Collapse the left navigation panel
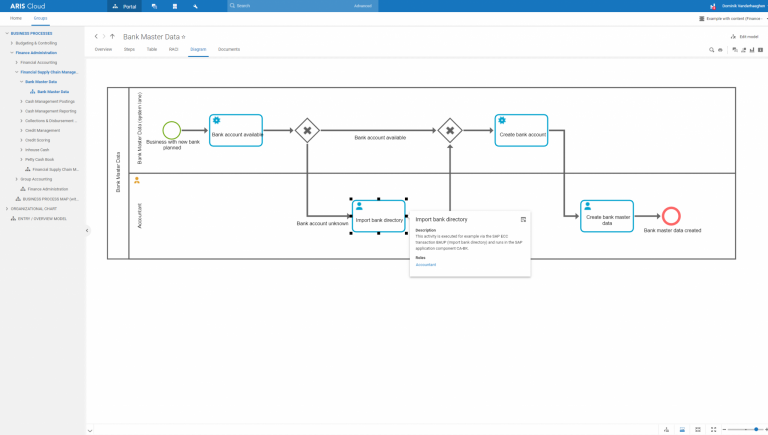This screenshot has width=768, height=435. 87,230
